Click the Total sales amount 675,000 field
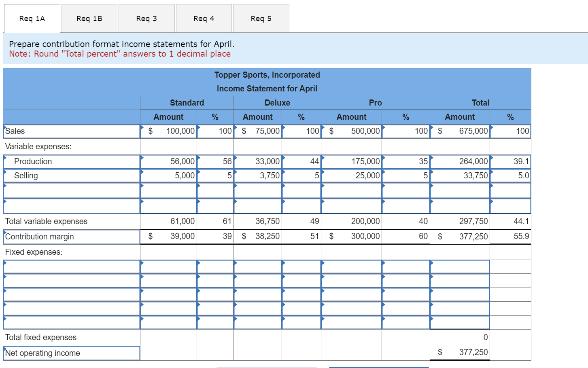This screenshot has width=588, height=368. 460,131
